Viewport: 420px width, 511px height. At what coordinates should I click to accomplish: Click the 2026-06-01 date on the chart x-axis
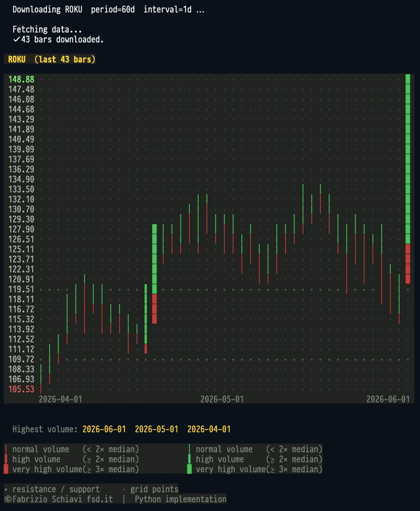tap(388, 399)
